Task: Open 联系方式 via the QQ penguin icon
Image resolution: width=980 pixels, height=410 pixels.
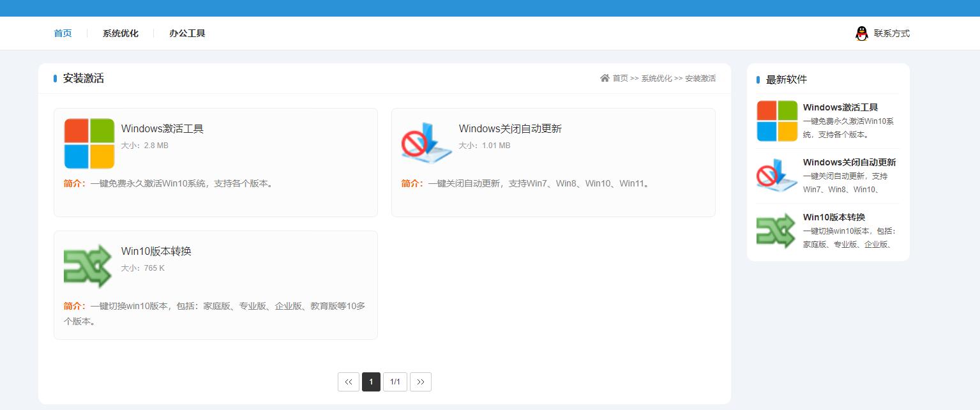Action: pos(862,33)
